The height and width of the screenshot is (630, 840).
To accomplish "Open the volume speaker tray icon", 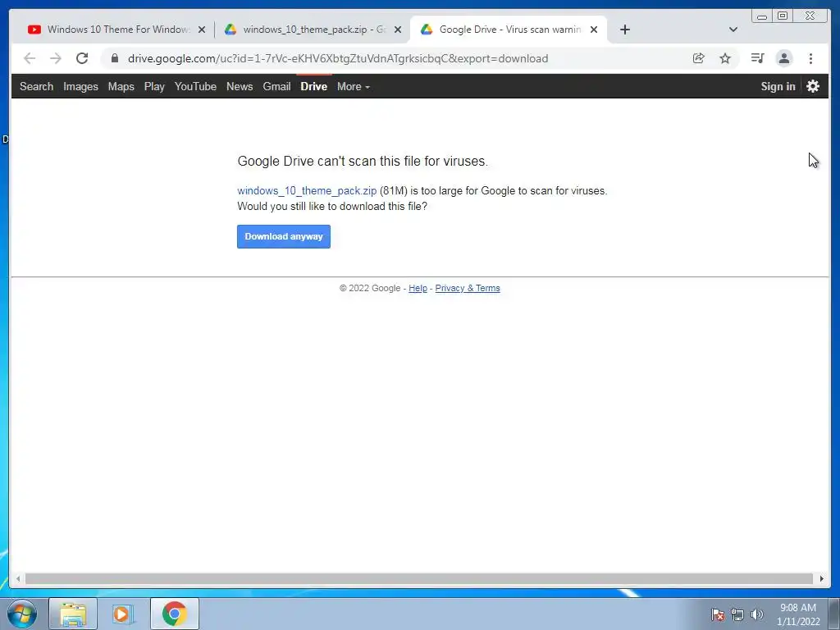I will click(x=756, y=614).
